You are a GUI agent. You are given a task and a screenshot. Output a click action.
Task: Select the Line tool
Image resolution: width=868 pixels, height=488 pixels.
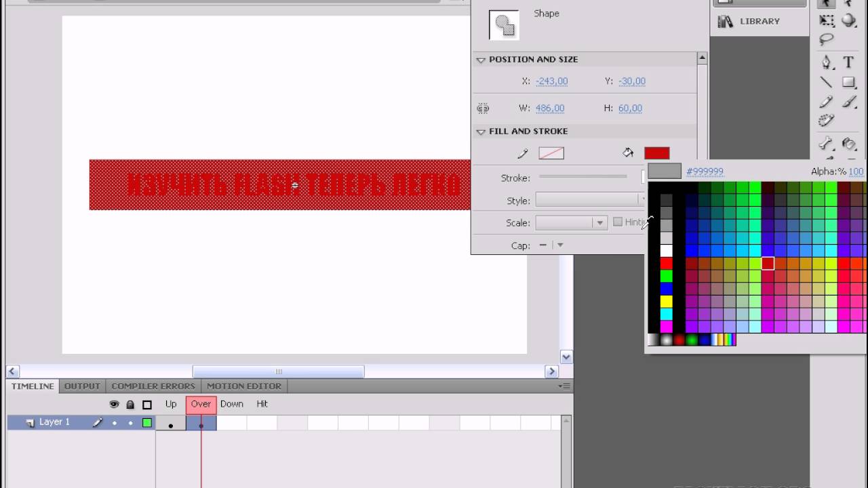coord(827,82)
